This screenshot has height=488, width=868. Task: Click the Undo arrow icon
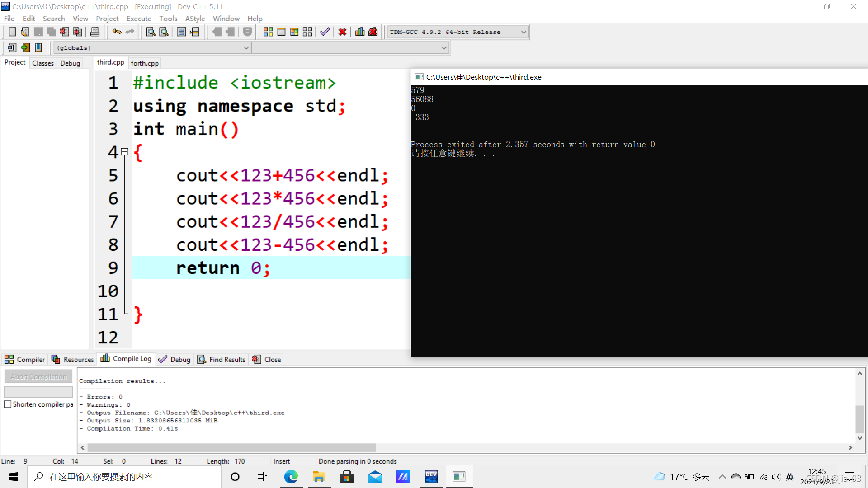click(117, 32)
